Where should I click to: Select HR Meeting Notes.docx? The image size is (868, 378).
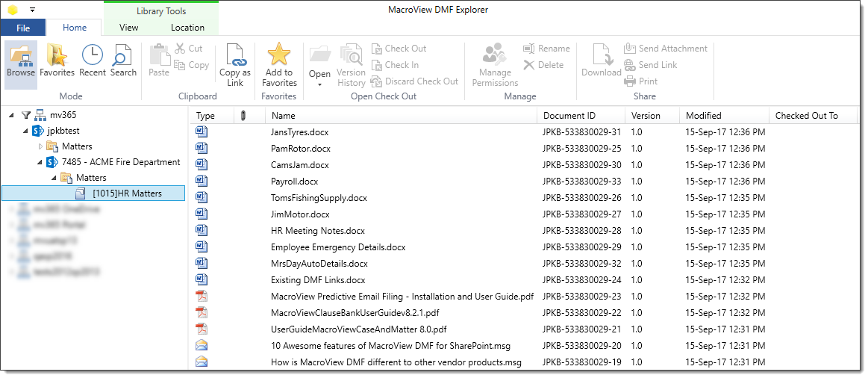(x=318, y=231)
